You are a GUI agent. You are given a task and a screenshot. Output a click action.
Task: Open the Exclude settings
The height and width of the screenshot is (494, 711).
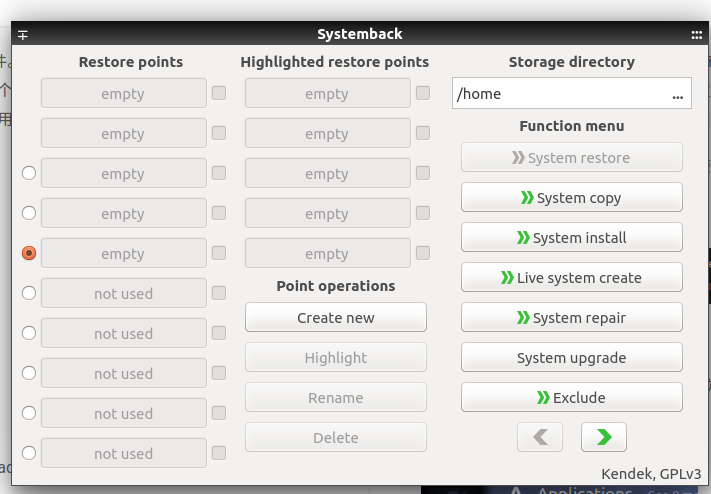pos(572,398)
